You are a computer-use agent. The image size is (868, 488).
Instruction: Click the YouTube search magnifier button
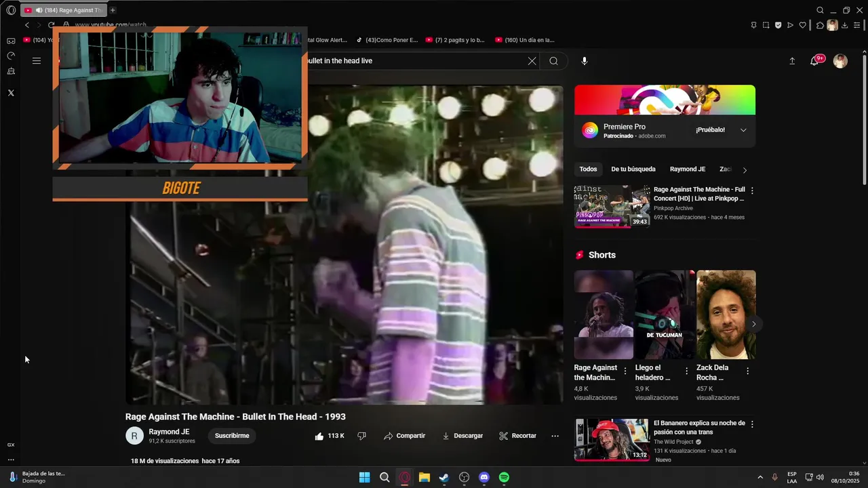pyautogui.click(x=554, y=61)
